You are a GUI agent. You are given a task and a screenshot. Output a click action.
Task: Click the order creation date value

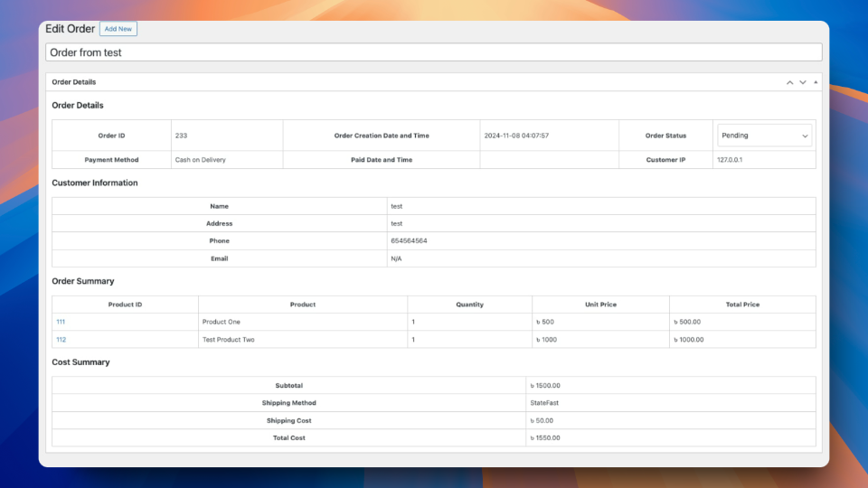[516, 136]
